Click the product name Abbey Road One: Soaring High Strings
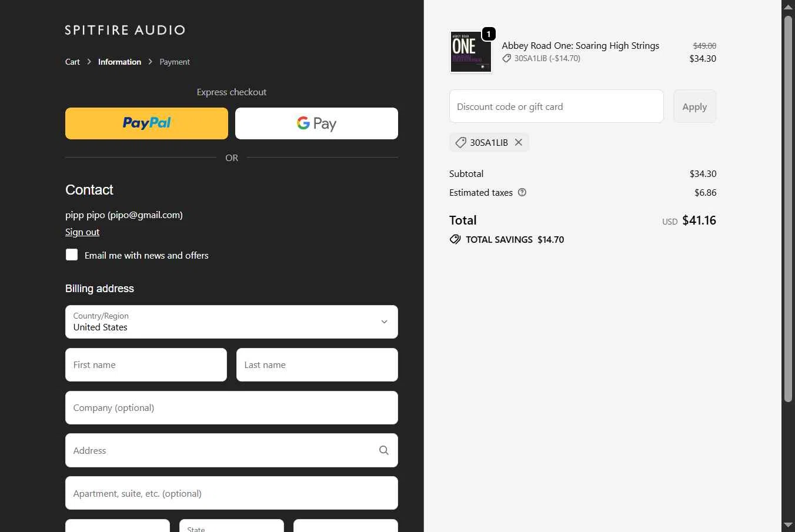Image resolution: width=795 pixels, height=532 pixels. tap(580, 45)
